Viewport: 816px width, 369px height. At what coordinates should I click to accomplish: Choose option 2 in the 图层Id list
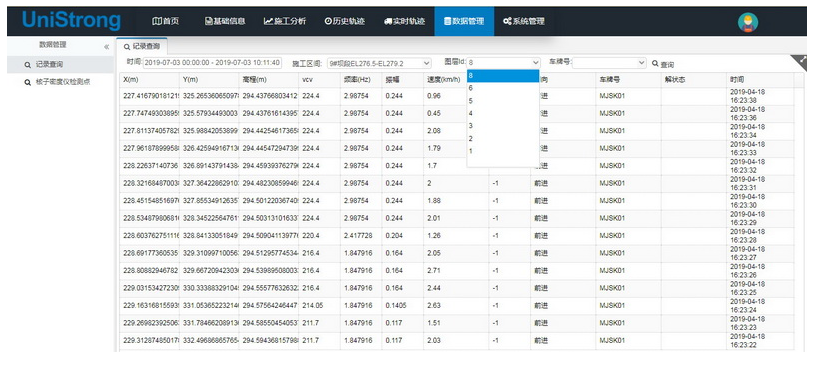pyautogui.click(x=503, y=138)
